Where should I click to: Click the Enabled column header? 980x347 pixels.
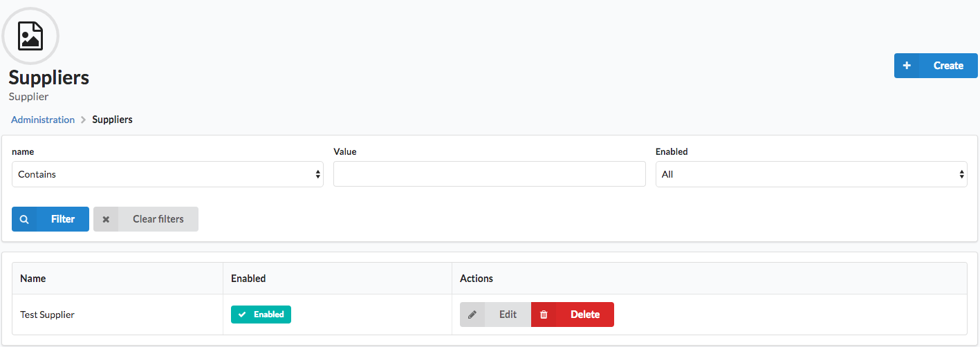(248, 279)
